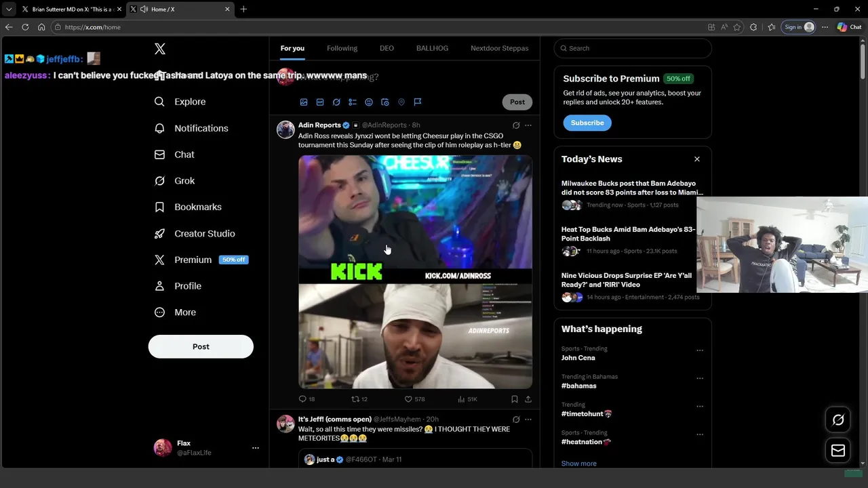
Task: Click the small Post button in the composer
Action: point(517,102)
